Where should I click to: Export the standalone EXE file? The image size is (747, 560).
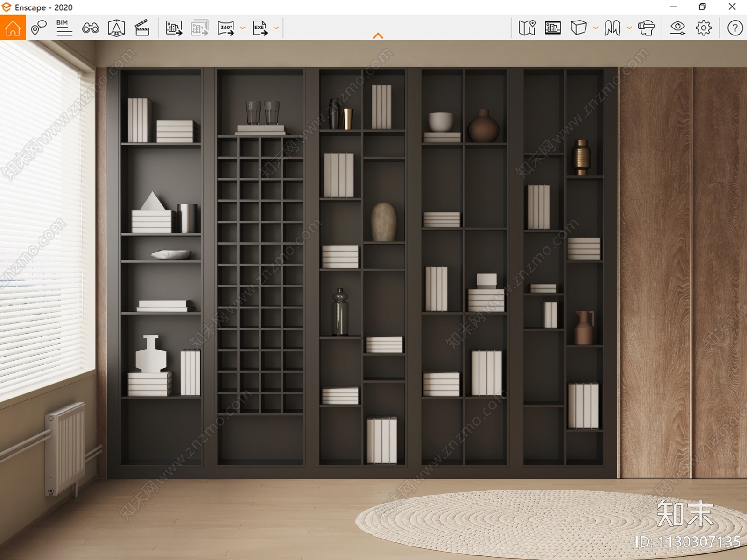click(x=260, y=28)
